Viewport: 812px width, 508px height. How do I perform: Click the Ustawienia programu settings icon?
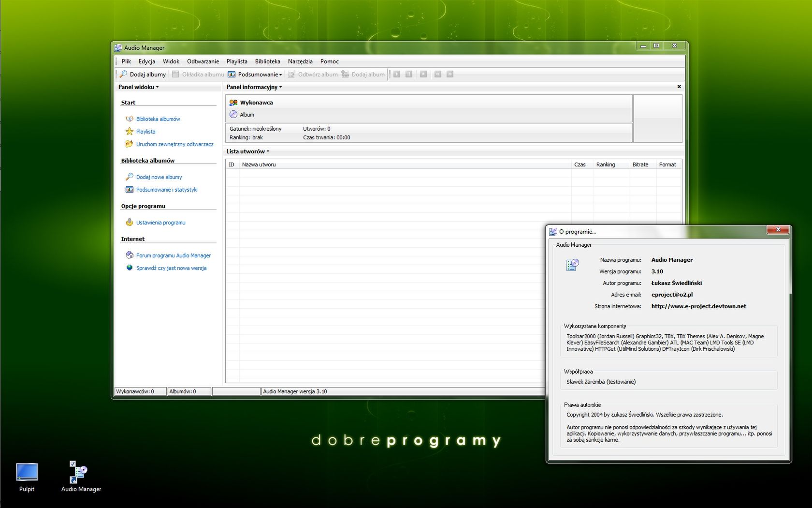point(129,222)
